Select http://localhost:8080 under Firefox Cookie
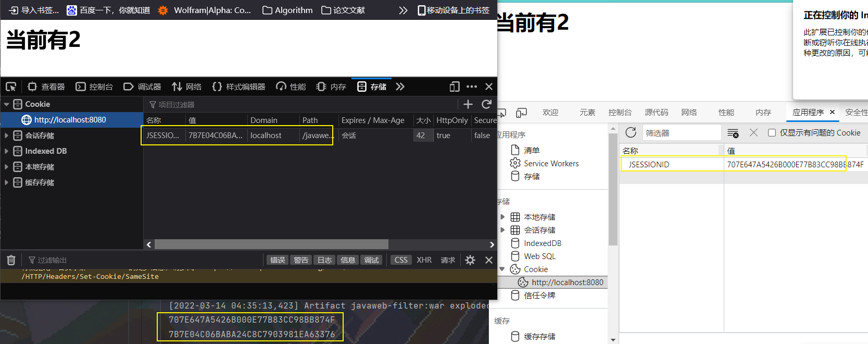This screenshot has width=868, height=344. (71, 120)
